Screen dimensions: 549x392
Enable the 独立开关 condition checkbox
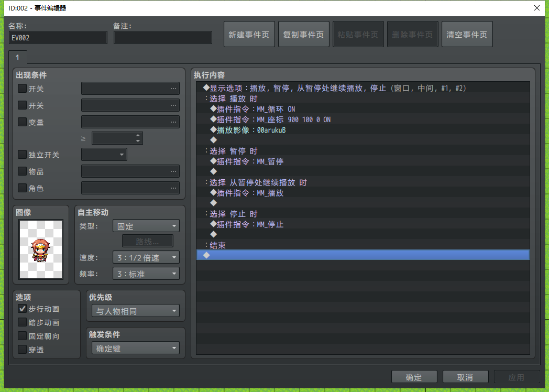[x=22, y=155]
